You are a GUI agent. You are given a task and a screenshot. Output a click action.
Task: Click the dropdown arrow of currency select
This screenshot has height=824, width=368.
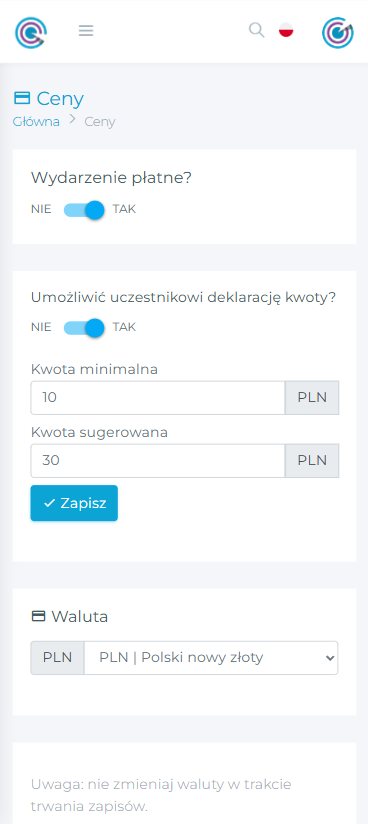pos(330,657)
